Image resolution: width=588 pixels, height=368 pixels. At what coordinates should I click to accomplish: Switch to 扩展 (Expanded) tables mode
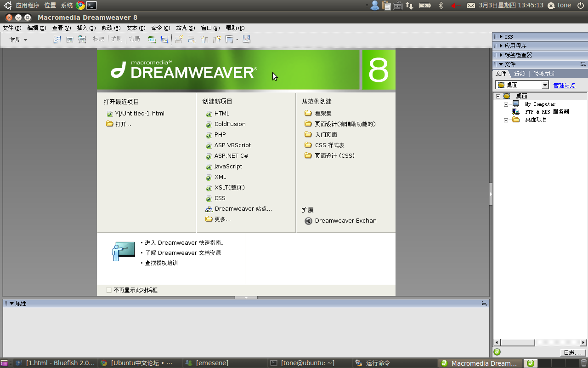[117, 40]
